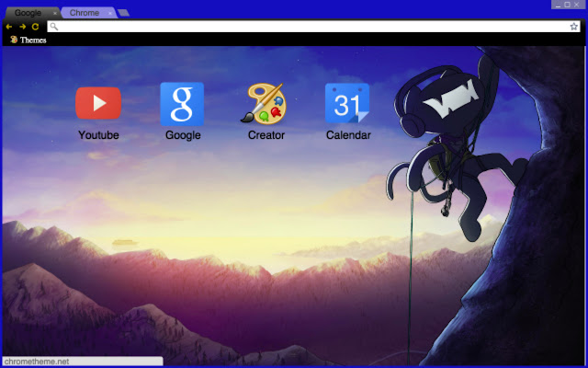This screenshot has height=368, width=588.
Task: Click the Calendar label text
Action: pos(348,135)
